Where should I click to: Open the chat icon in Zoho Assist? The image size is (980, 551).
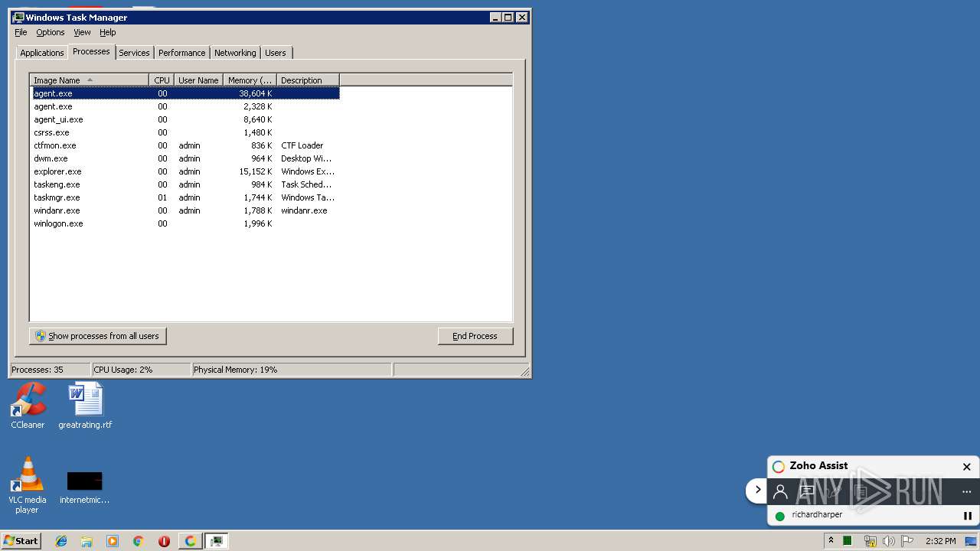[x=807, y=491]
